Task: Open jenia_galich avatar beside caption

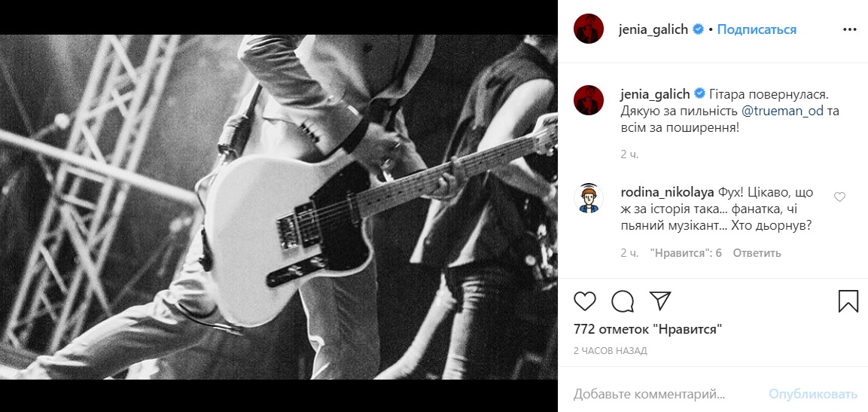Action: tap(589, 100)
